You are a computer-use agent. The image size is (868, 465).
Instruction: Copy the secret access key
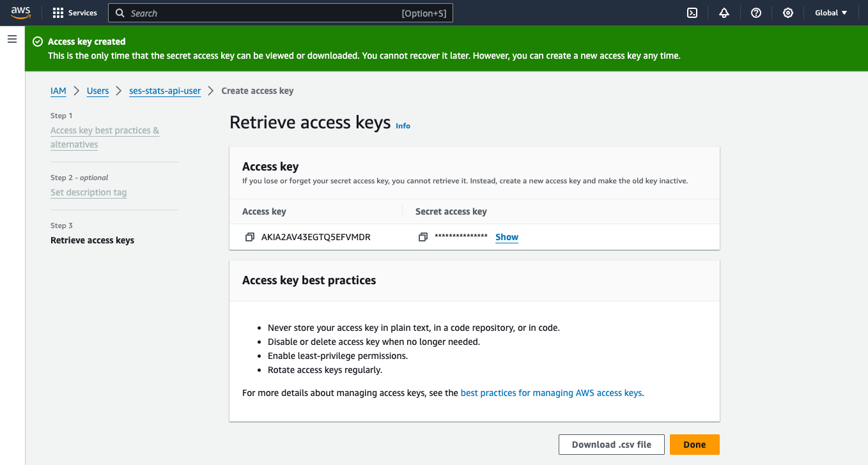point(422,237)
